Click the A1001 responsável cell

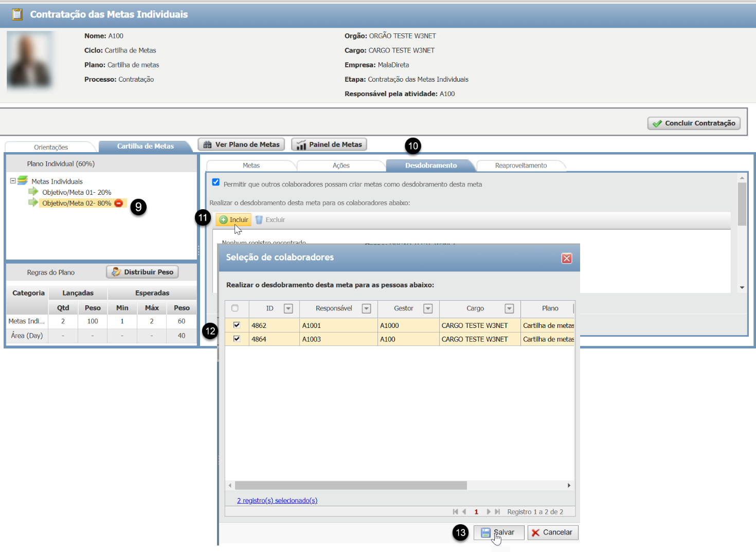(x=338, y=325)
